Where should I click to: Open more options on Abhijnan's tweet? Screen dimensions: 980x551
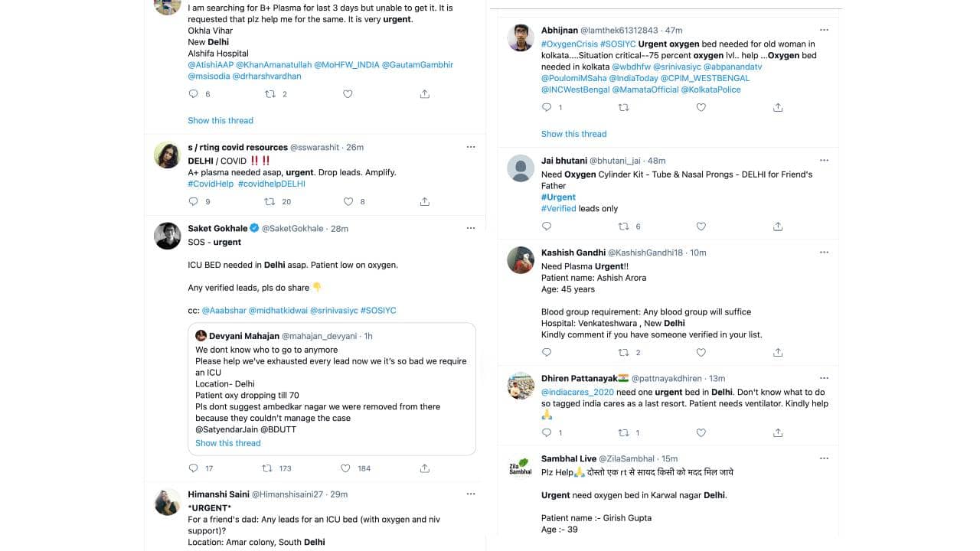point(824,30)
